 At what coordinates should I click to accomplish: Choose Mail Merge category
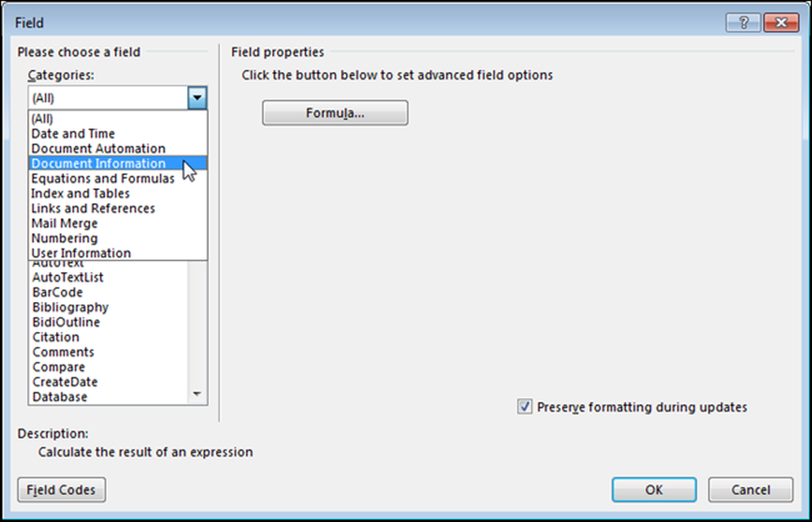[x=118, y=224]
